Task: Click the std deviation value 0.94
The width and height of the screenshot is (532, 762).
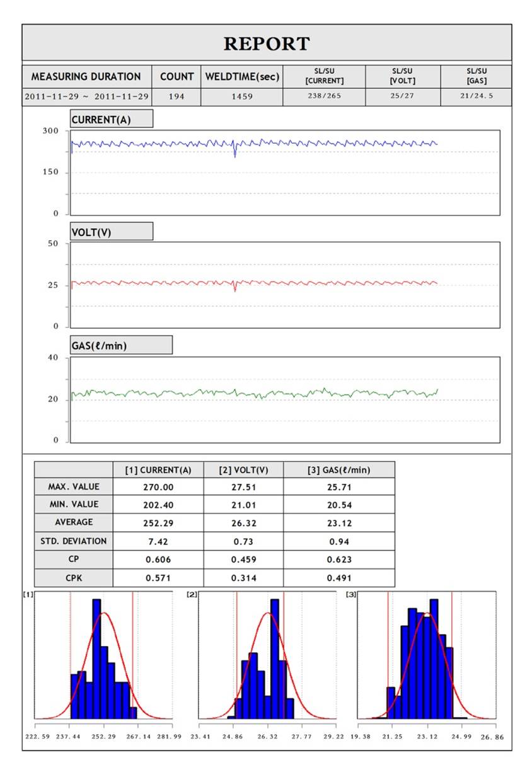Action: coord(339,541)
